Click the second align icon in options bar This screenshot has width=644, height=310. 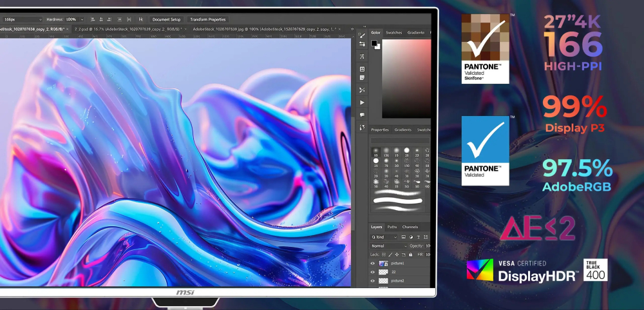point(101,19)
